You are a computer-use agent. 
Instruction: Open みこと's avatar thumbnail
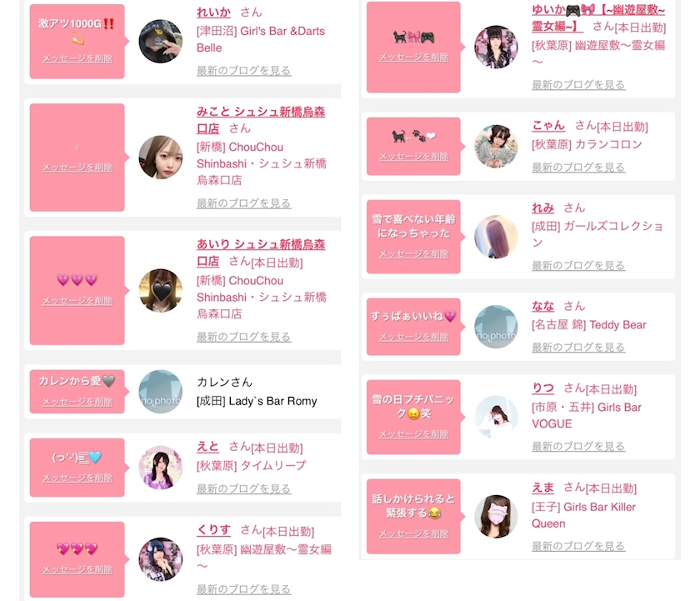(x=160, y=158)
